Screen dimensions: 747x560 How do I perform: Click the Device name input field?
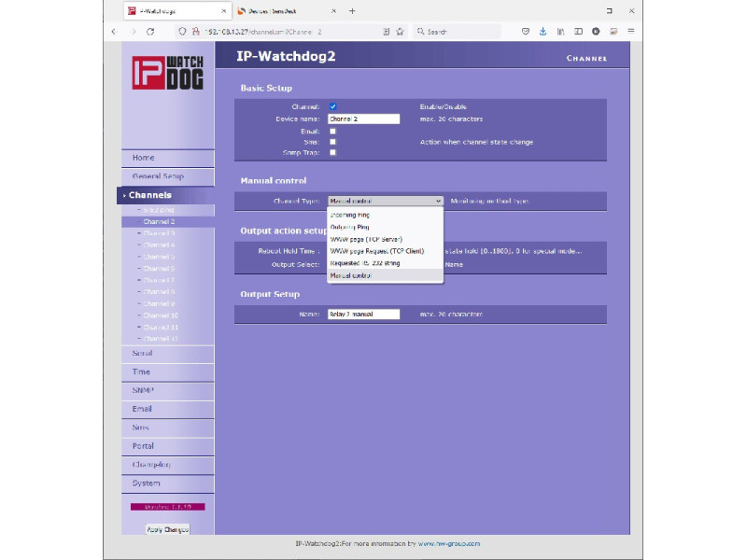(364, 119)
